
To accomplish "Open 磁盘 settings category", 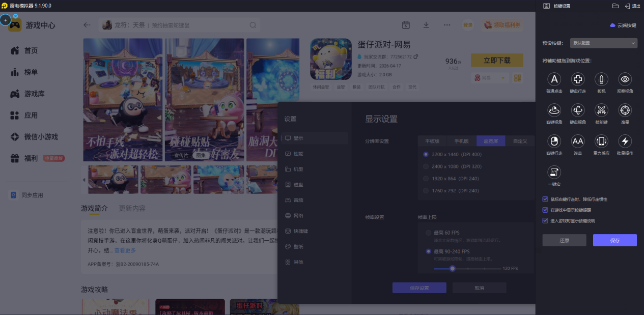I will [315, 185].
